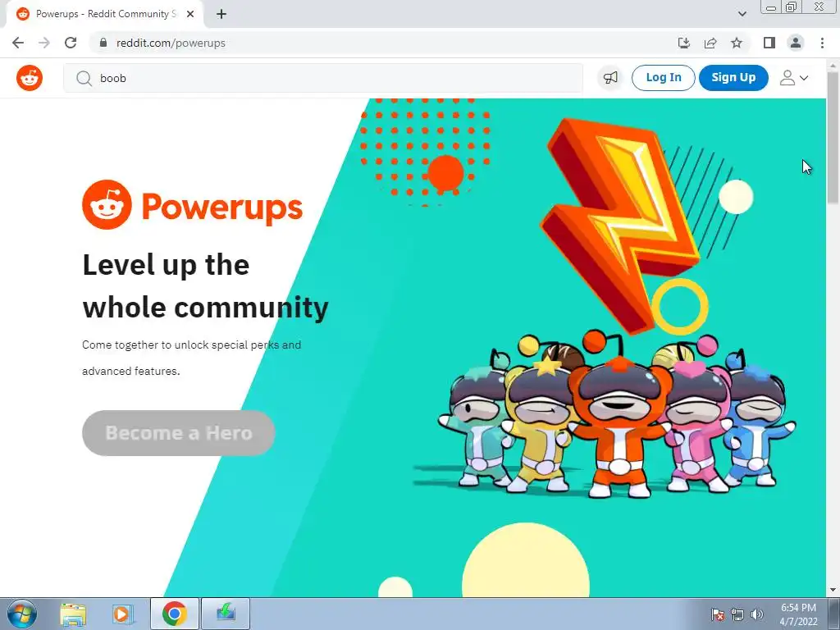Click the Come together to unlock text
The width and height of the screenshot is (840, 630).
(x=191, y=358)
